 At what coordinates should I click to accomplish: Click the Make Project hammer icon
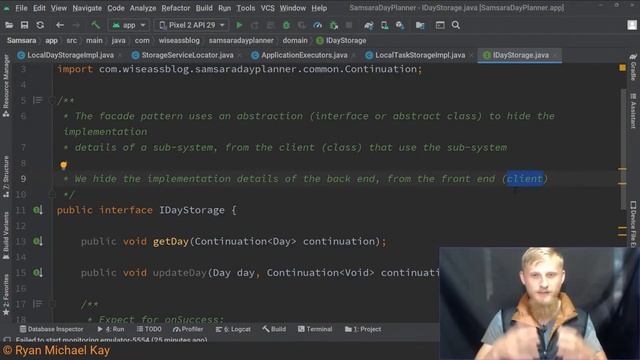(95, 25)
